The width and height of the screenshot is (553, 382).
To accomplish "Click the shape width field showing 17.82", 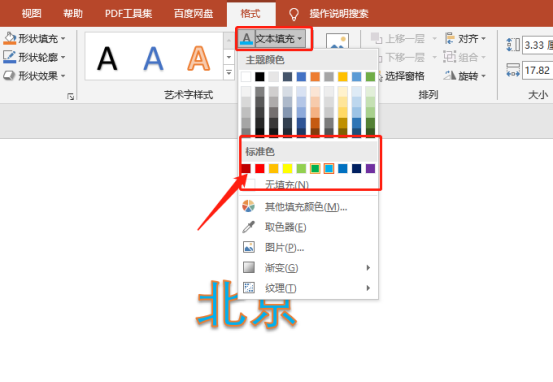I will click(x=538, y=70).
